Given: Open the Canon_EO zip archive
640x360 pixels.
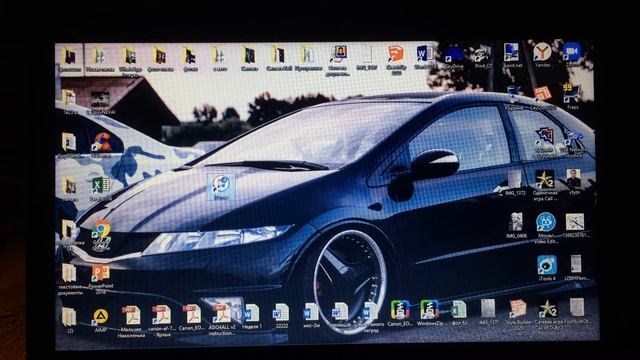Looking at the screenshot, I should [x=400, y=313].
